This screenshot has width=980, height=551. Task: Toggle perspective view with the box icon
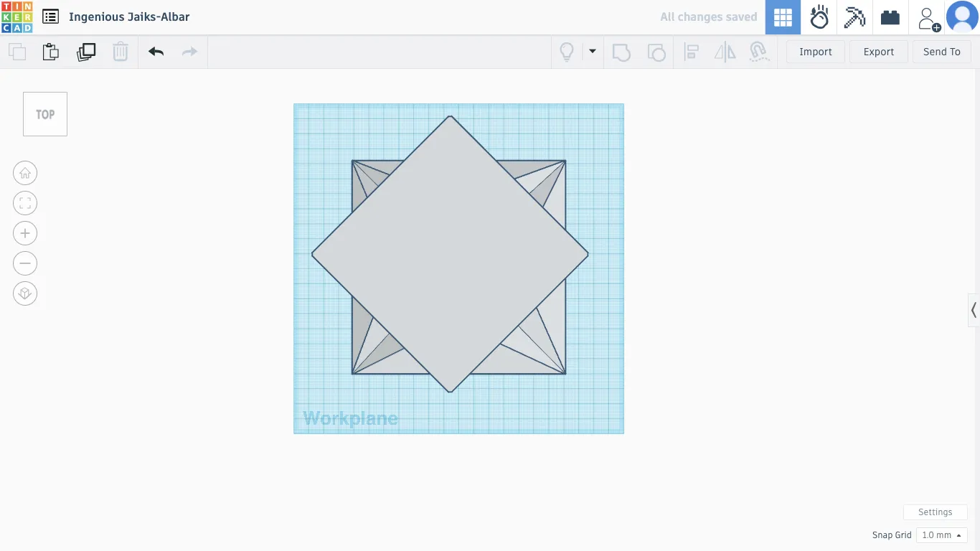pos(25,293)
